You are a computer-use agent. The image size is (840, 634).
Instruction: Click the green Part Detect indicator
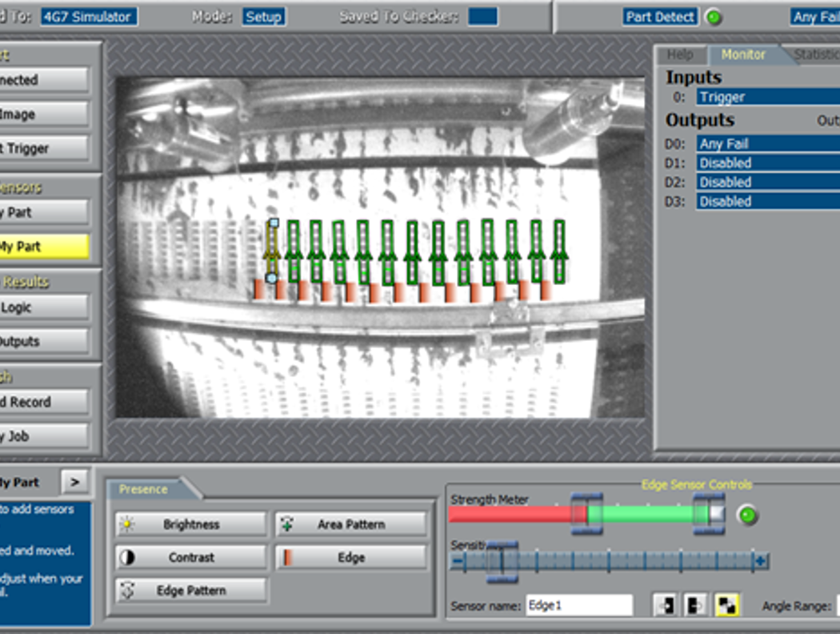pos(713,16)
